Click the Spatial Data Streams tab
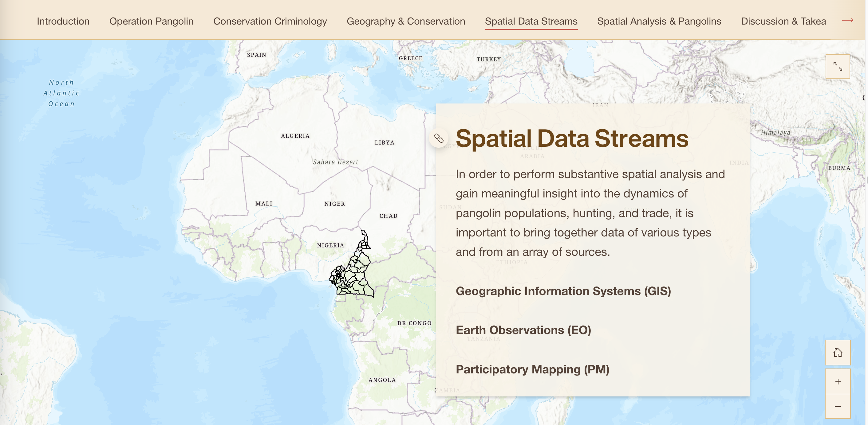The height and width of the screenshot is (425, 868). (x=531, y=21)
